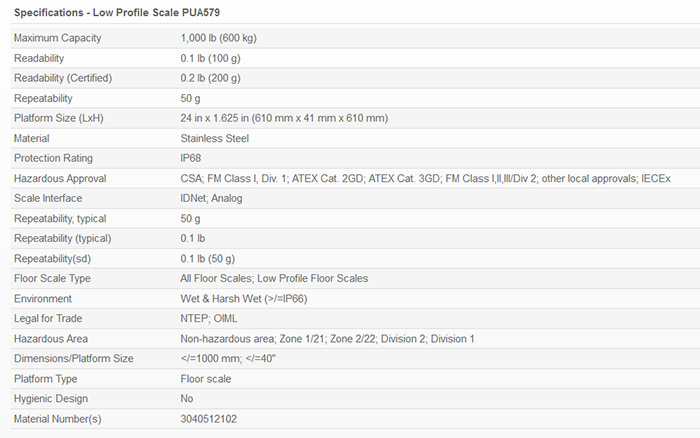Select the Maximum Capacity row label
This screenshot has width=700, height=438.
pos(57,38)
